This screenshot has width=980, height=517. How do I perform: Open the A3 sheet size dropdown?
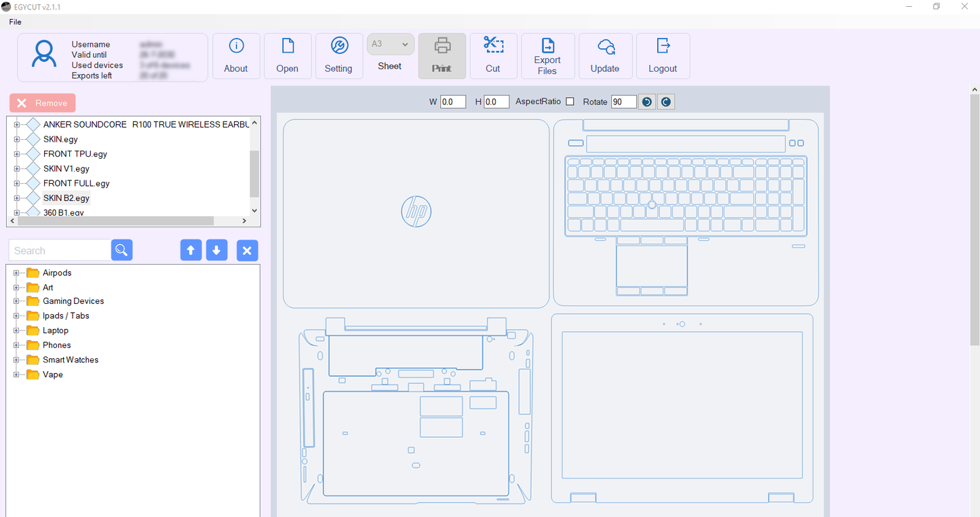[391, 44]
